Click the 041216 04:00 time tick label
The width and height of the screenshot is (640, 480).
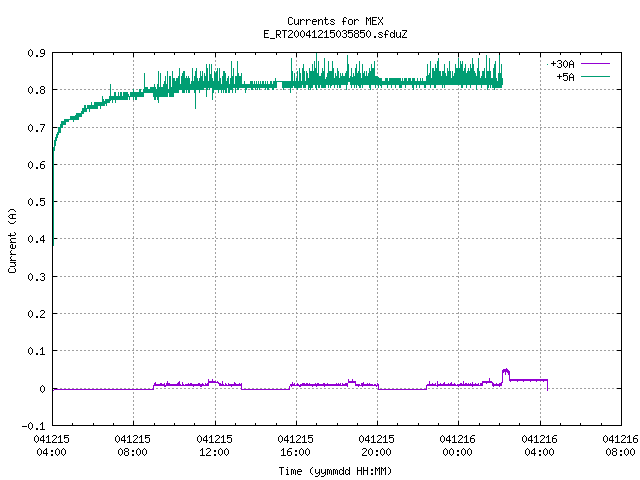539,446
